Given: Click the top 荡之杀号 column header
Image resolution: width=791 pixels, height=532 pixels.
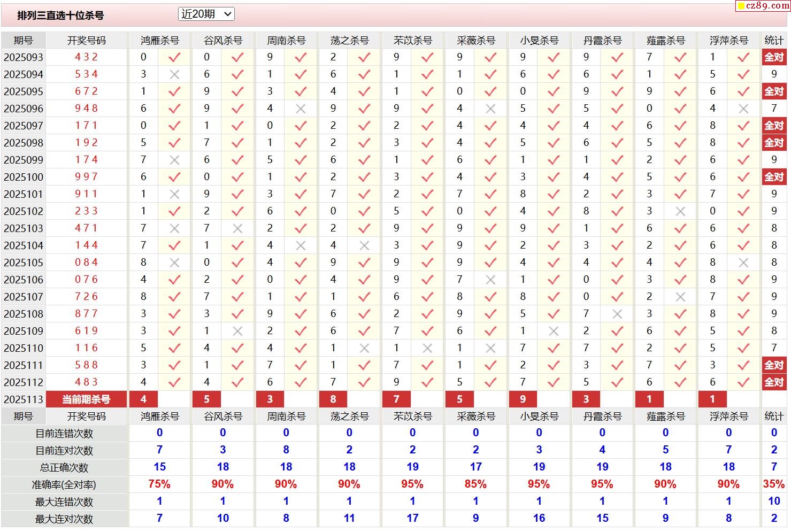Looking at the screenshot, I should point(349,40).
